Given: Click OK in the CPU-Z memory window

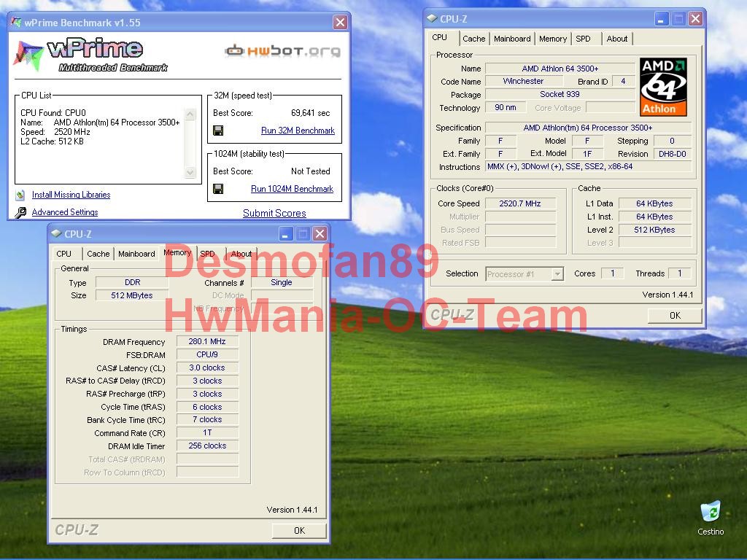Looking at the screenshot, I should [x=299, y=531].
